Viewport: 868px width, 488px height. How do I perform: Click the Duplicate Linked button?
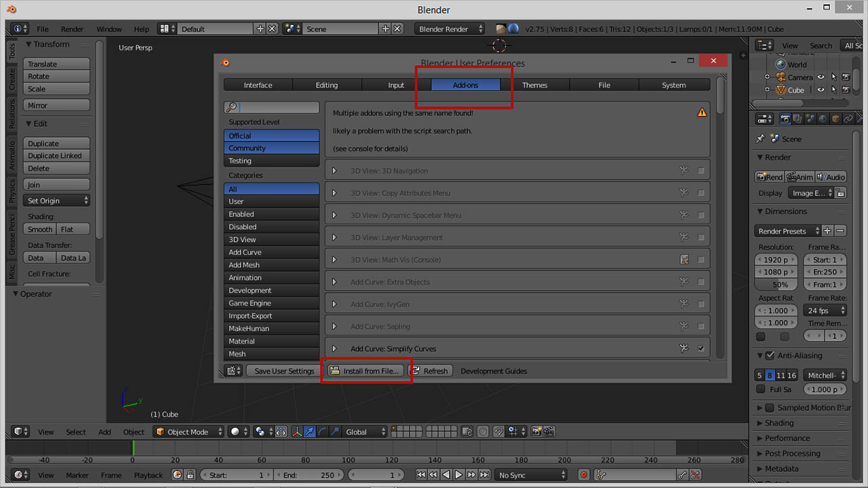(x=56, y=156)
